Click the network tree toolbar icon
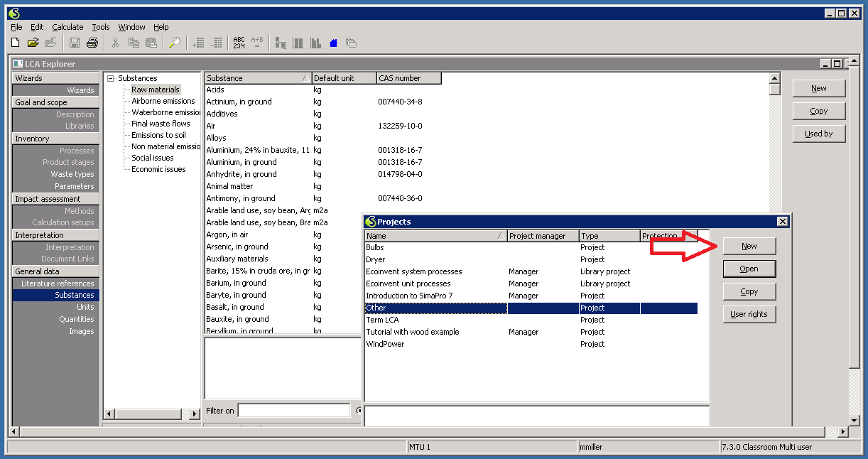Screen dimensions: 868x459 coord(281,43)
